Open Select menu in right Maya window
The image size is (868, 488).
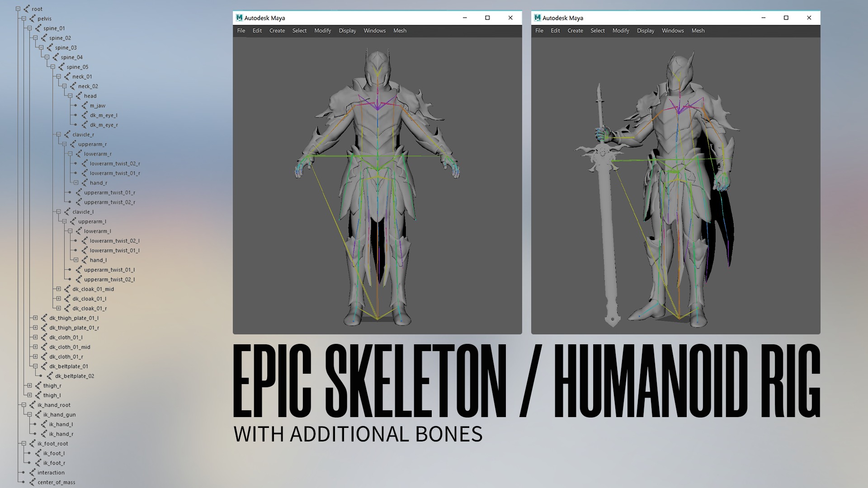pos(598,31)
